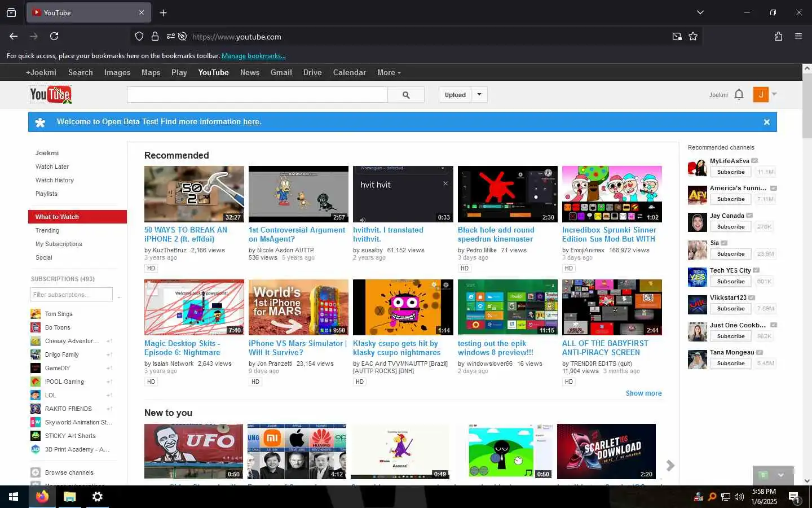Screen dimensions: 812x508
Task: Open hvit hvit video thumbnail
Action: (x=403, y=194)
